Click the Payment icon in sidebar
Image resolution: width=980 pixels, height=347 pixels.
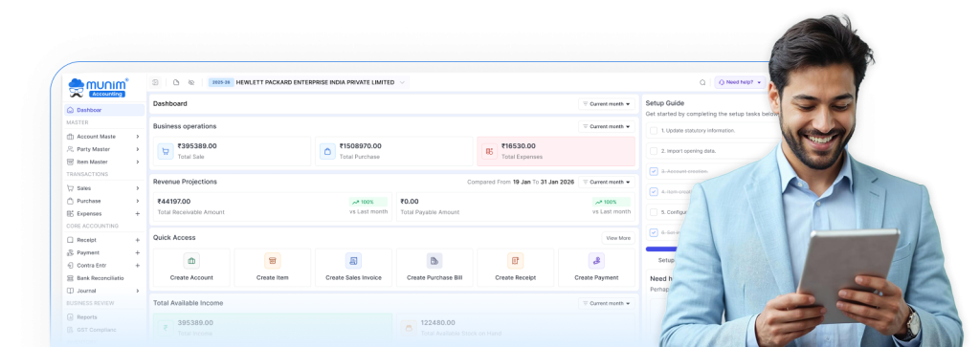point(71,252)
